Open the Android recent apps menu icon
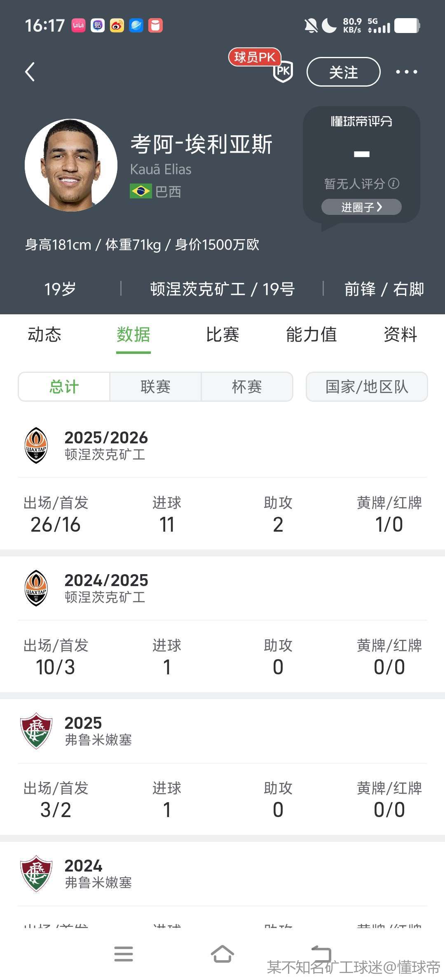Screen dimensions: 445x980 pyautogui.click(x=124, y=954)
